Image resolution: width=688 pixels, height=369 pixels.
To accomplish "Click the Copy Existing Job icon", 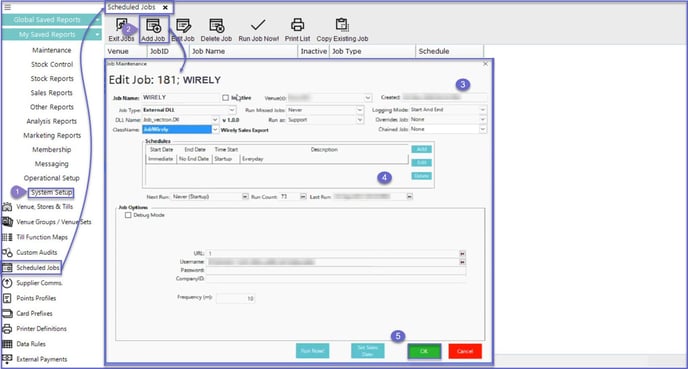I will [342, 25].
